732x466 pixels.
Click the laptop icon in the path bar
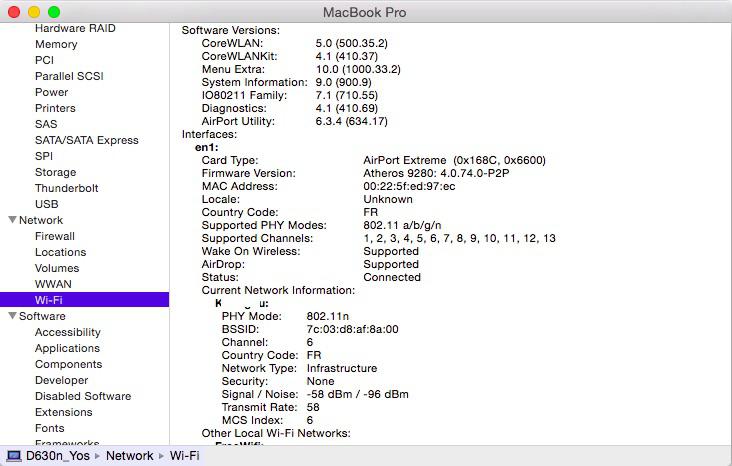pos(14,456)
